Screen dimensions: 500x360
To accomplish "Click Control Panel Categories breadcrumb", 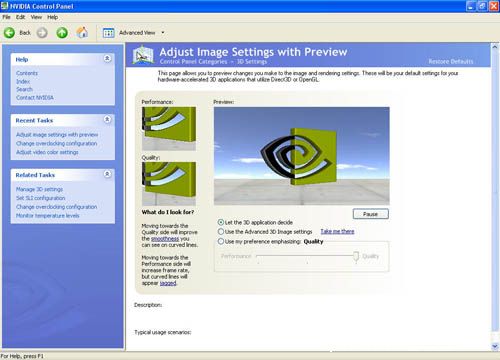I will click(193, 62).
